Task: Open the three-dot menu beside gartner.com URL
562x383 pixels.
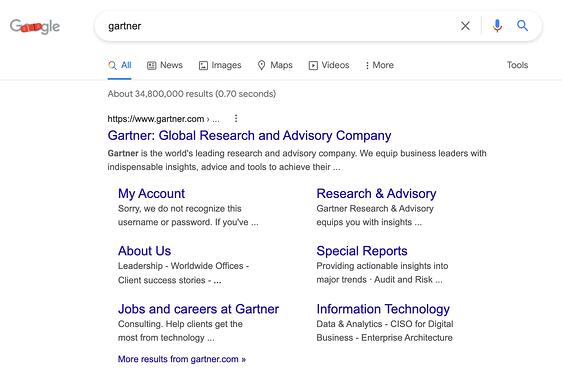Action: pos(236,118)
